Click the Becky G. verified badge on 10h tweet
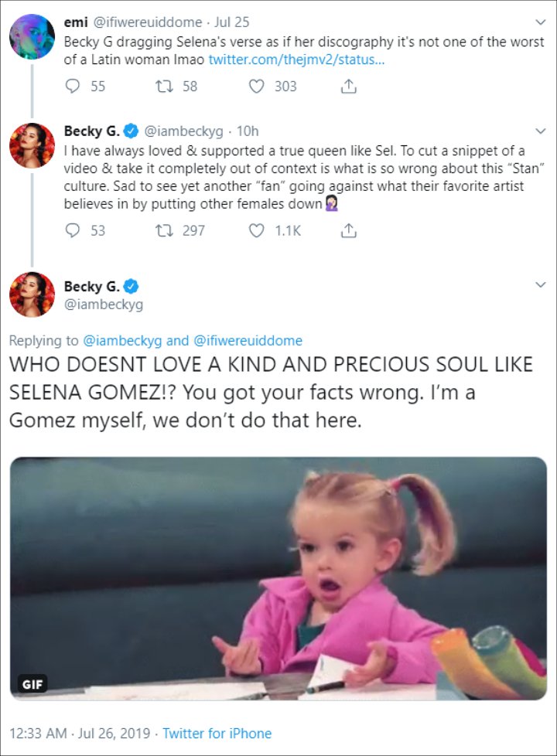557x756 pixels. click(x=130, y=131)
